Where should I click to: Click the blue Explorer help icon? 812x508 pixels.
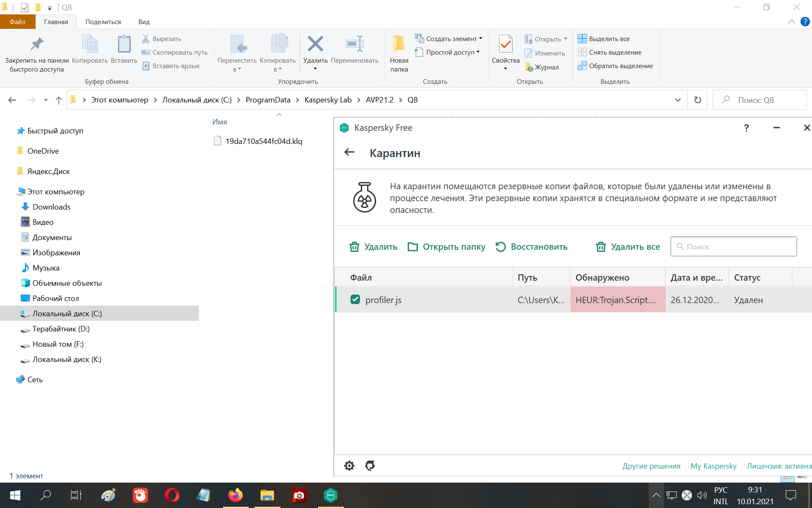(x=805, y=22)
